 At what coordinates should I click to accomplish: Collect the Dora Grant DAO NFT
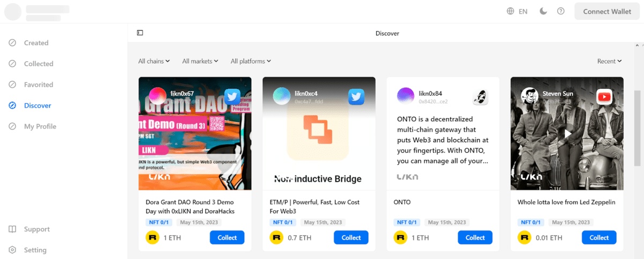tap(227, 238)
